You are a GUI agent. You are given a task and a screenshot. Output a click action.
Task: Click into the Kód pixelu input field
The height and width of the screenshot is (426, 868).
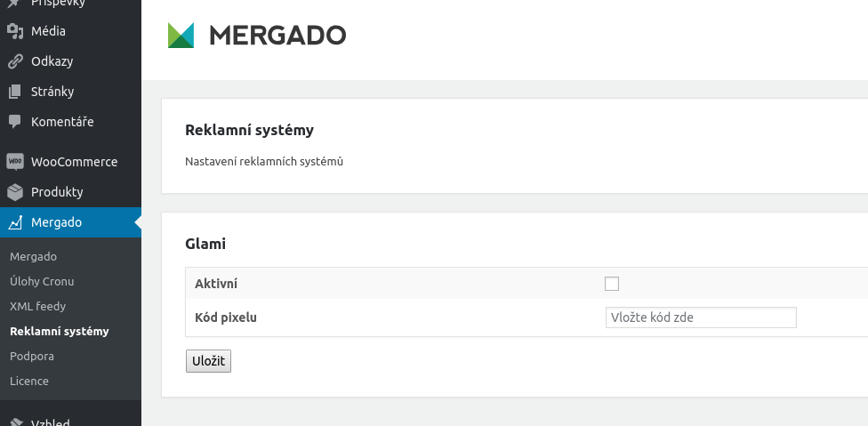(x=700, y=317)
